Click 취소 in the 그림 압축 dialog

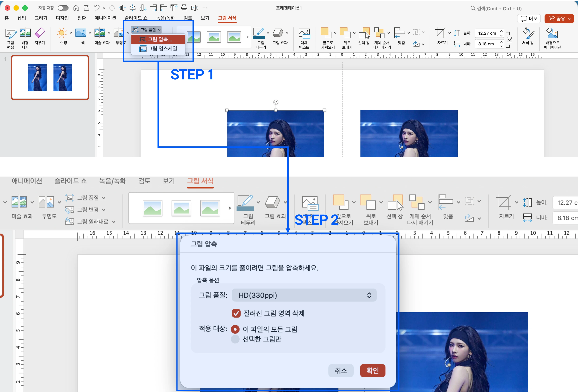point(341,371)
